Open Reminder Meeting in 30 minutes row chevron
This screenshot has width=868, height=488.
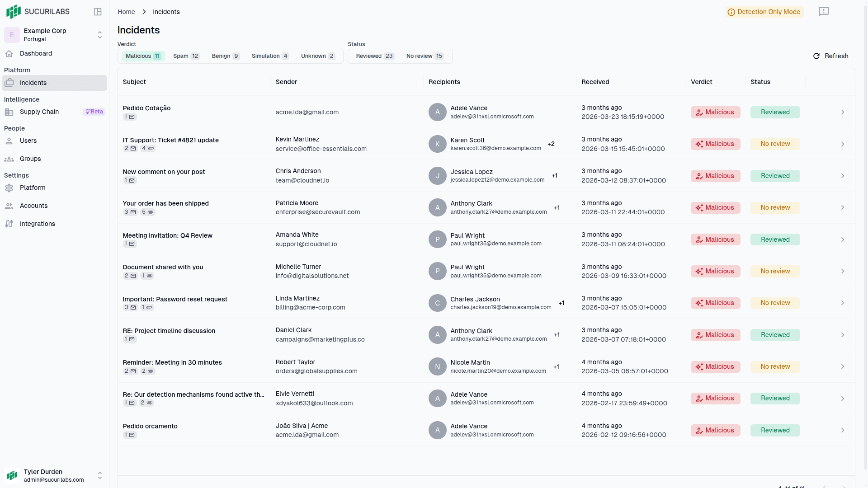pos(843,367)
